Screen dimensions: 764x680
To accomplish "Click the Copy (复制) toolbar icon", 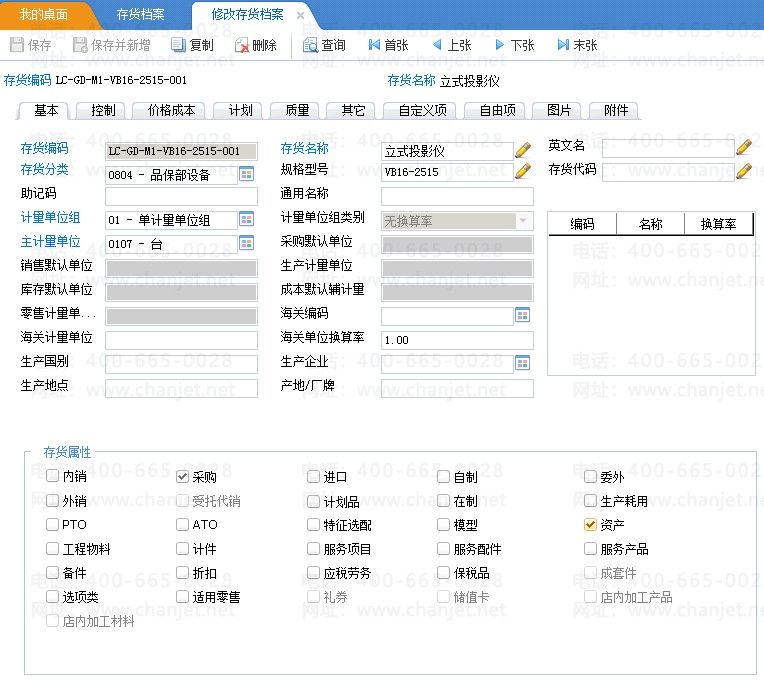I will pyautogui.click(x=179, y=45).
